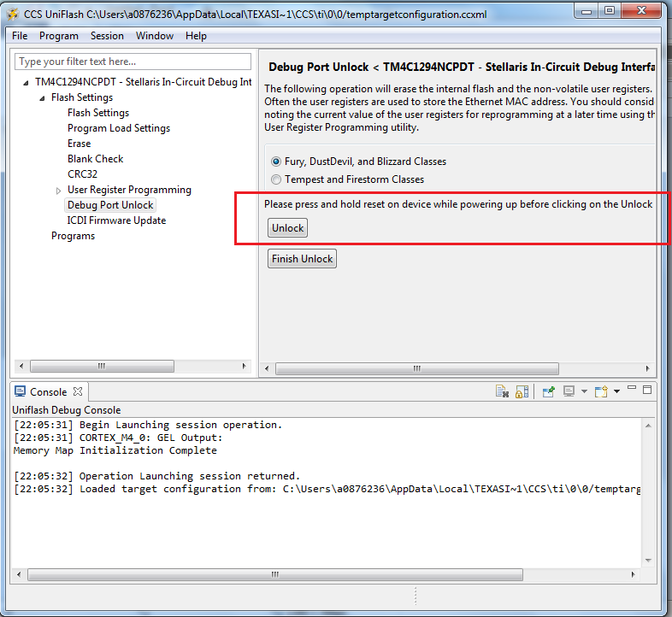
Task: Click the CCS UniFlash title bar icon
Action: click(13, 15)
